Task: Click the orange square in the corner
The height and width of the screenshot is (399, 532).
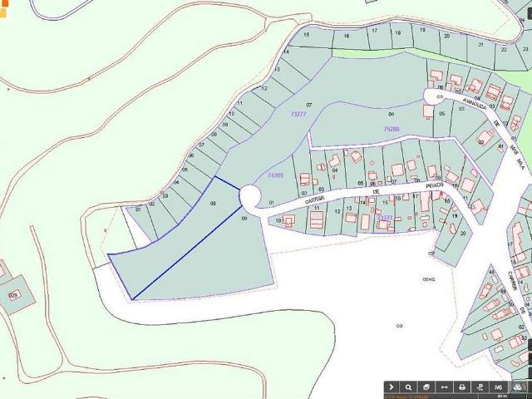Action: (x=4, y=3)
